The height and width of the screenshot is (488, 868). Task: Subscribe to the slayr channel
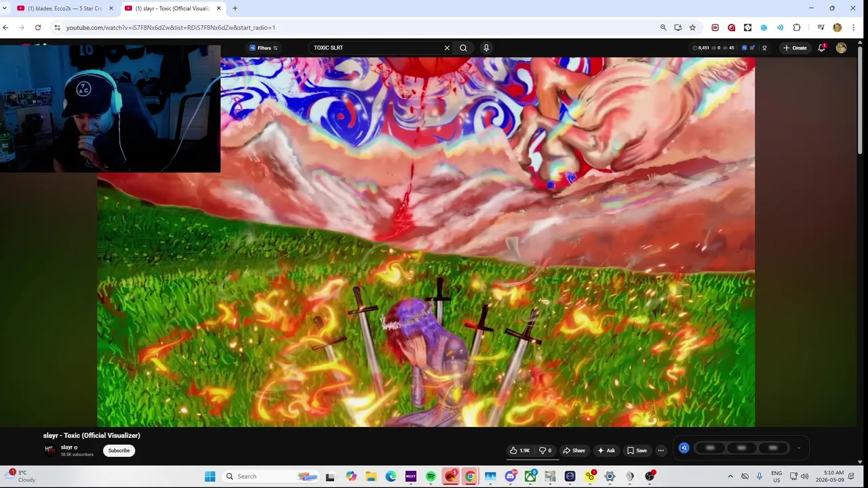[119, 451]
